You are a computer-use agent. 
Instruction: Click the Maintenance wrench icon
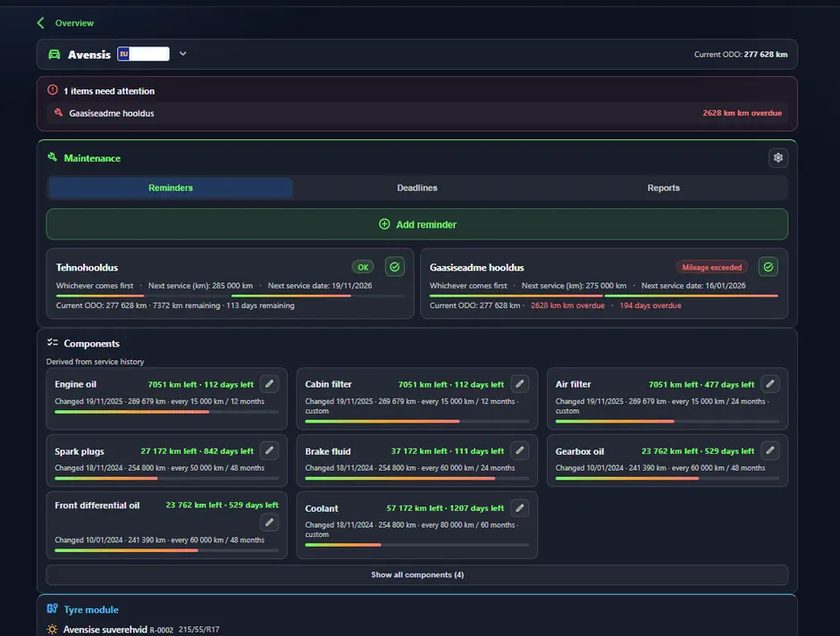pos(52,157)
